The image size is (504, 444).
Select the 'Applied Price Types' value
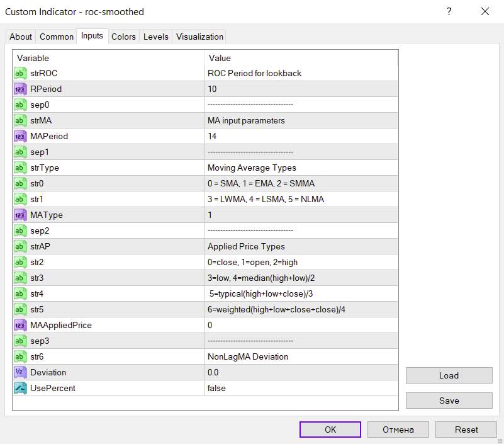point(246,247)
